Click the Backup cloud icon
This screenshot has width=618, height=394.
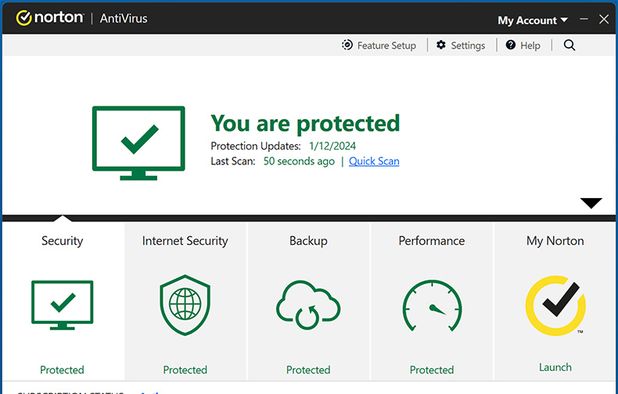click(x=308, y=305)
